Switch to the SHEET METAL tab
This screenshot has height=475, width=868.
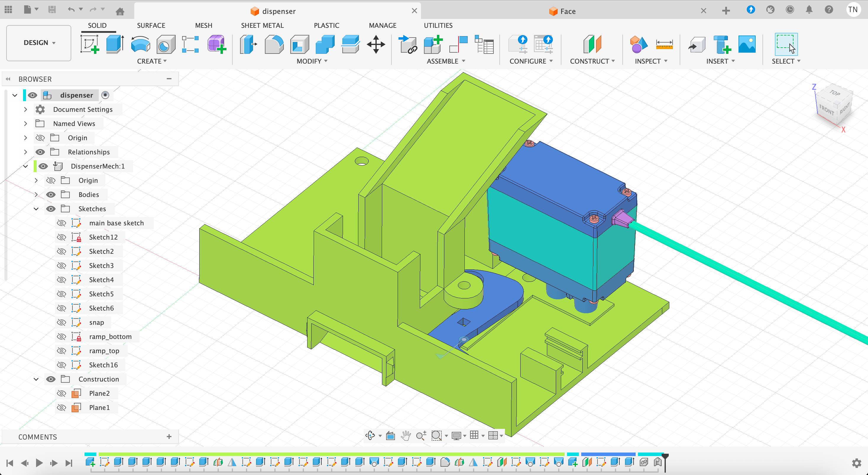(262, 25)
